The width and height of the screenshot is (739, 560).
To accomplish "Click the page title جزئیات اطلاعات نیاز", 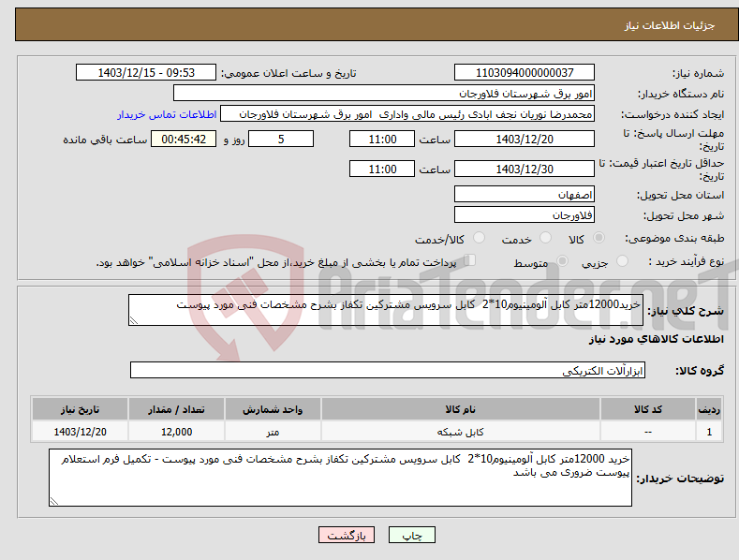I will coord(670,25).
